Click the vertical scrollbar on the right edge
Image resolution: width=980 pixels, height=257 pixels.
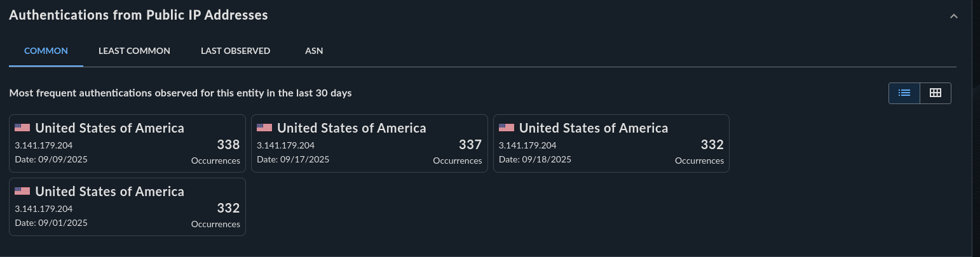(x=976, y=127)
